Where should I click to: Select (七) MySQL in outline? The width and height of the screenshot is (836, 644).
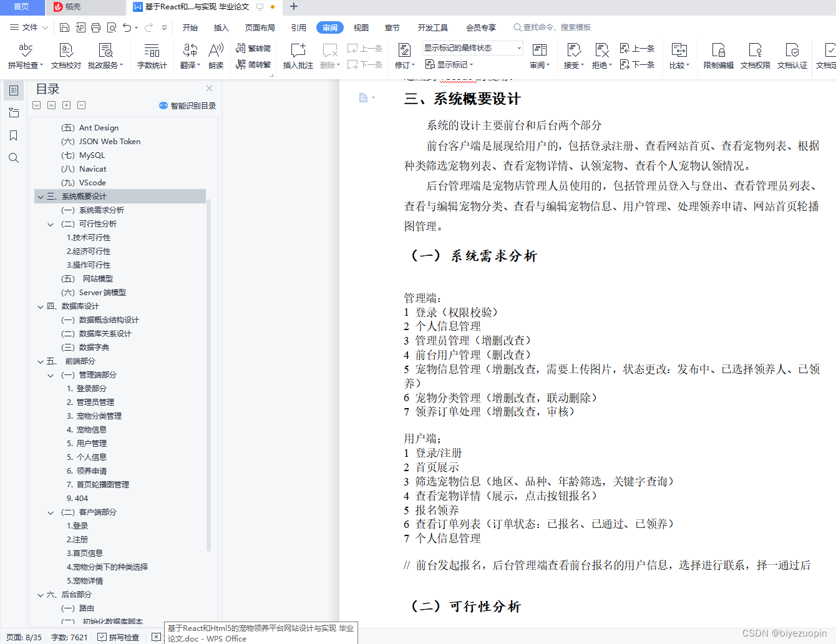(84, 155)
